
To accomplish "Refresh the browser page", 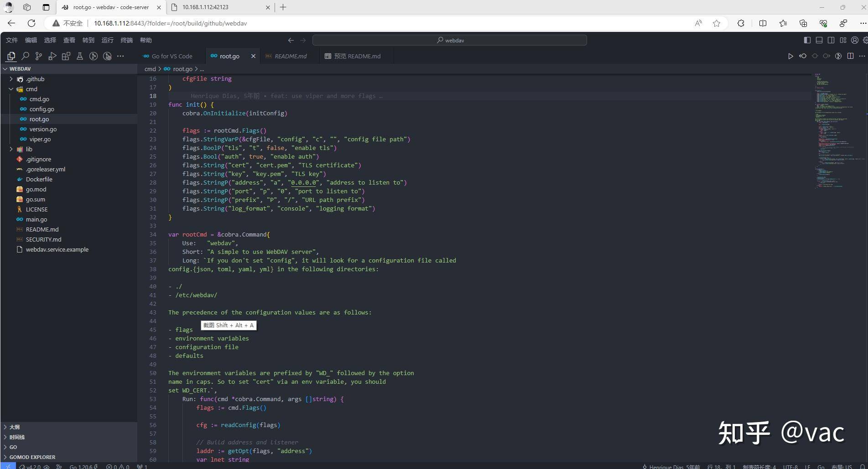I will tap(31, 23).
